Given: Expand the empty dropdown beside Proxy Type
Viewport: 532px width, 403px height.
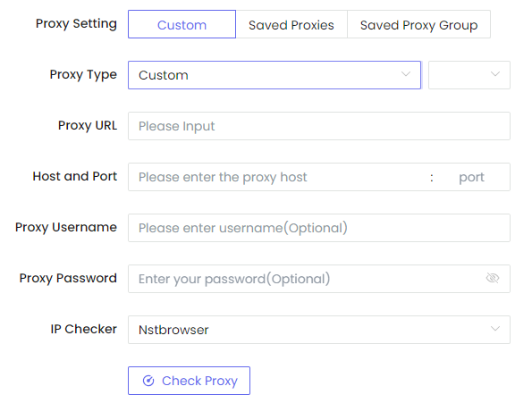Looking at the screenshot, I should pos(469,75).
